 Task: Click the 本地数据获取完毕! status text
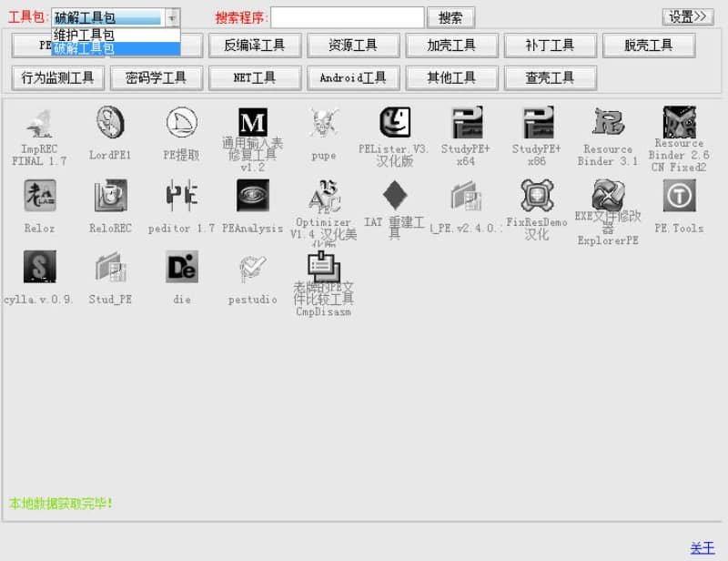[61, 504]
